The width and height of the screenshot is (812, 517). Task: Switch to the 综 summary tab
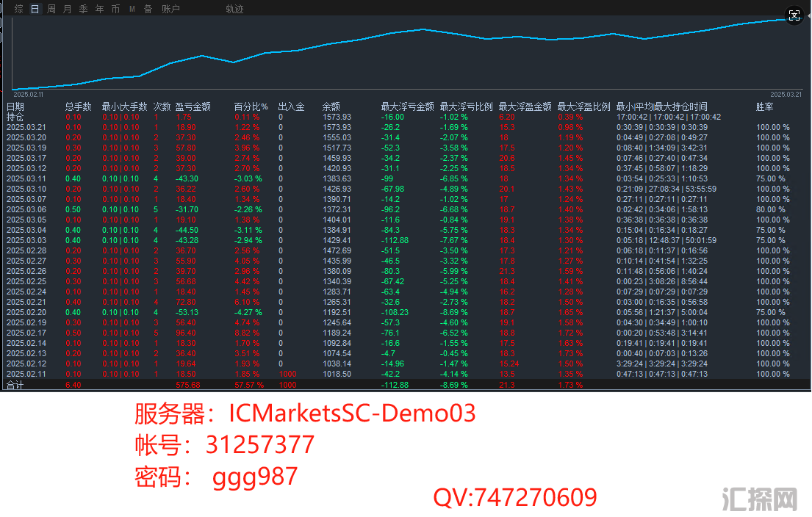[19, 10]
